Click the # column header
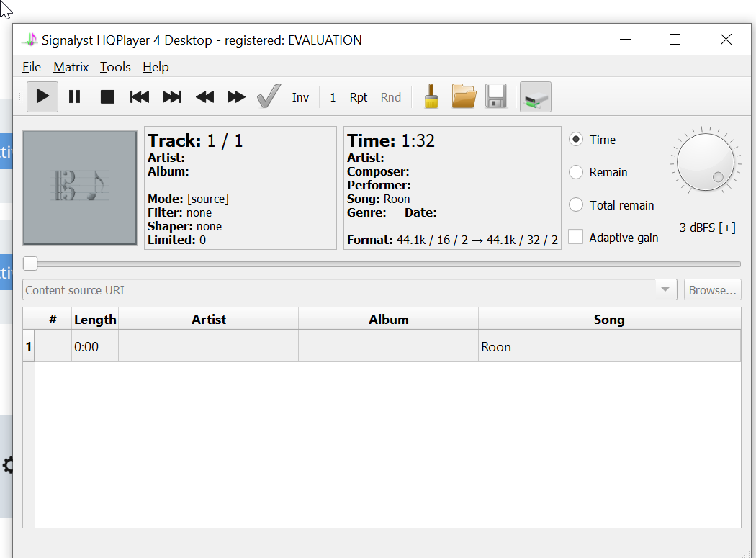This screenshot has width=756, height=558. pos(53,319)
